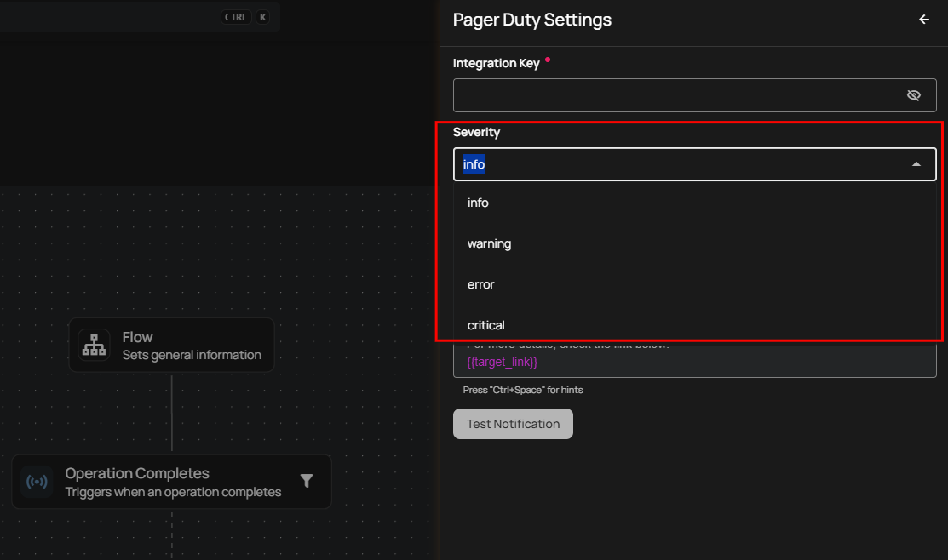
Task: Collapse the Severity dropdown using caret arrow
Action: pos(916,164)
